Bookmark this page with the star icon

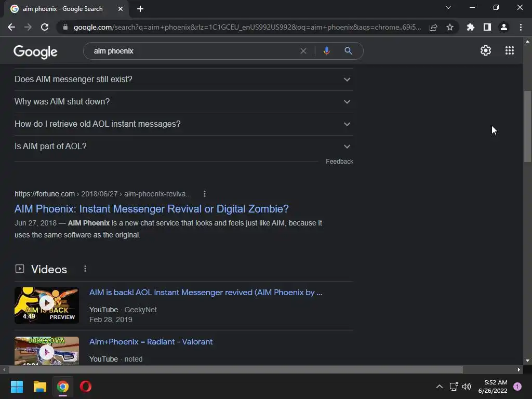coord(450,27)
